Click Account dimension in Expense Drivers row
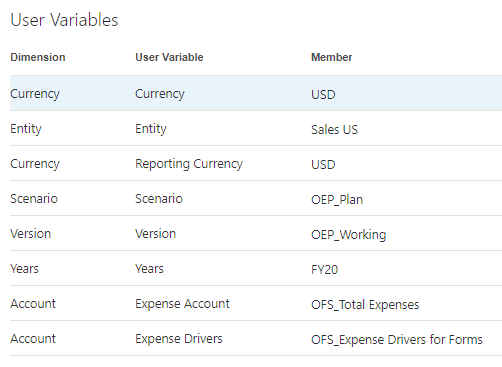 (33, 339)
